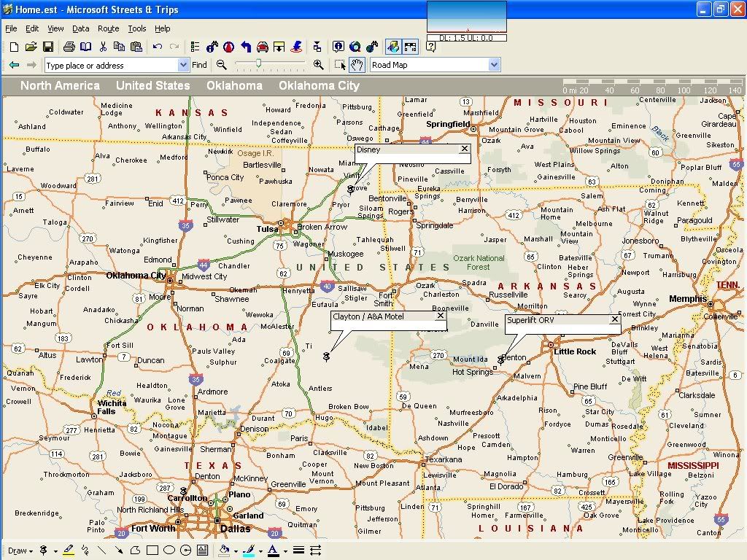Zoom out using the minus magnifier

point(221,65)
